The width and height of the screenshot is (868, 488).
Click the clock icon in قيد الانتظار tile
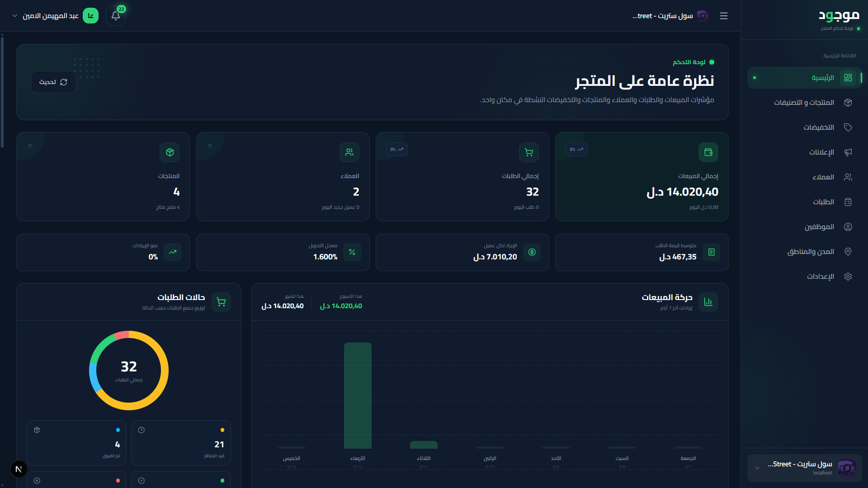(142, 430)
